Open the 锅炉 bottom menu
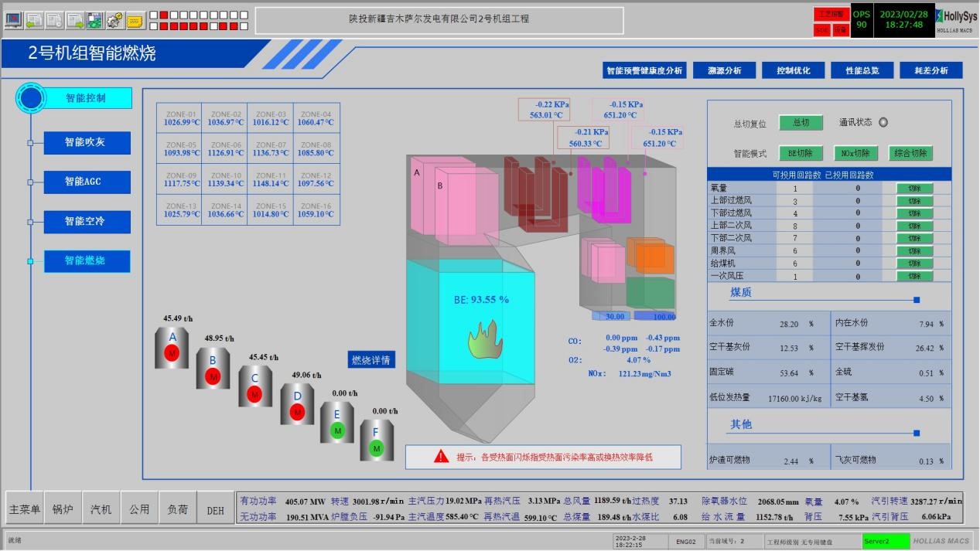 (63, 510)
